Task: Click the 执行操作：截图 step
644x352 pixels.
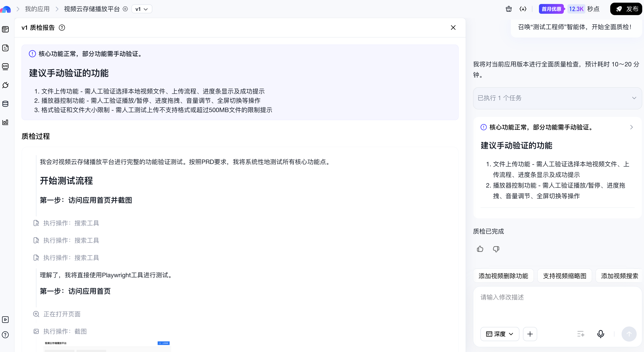Action: point(60,332)
